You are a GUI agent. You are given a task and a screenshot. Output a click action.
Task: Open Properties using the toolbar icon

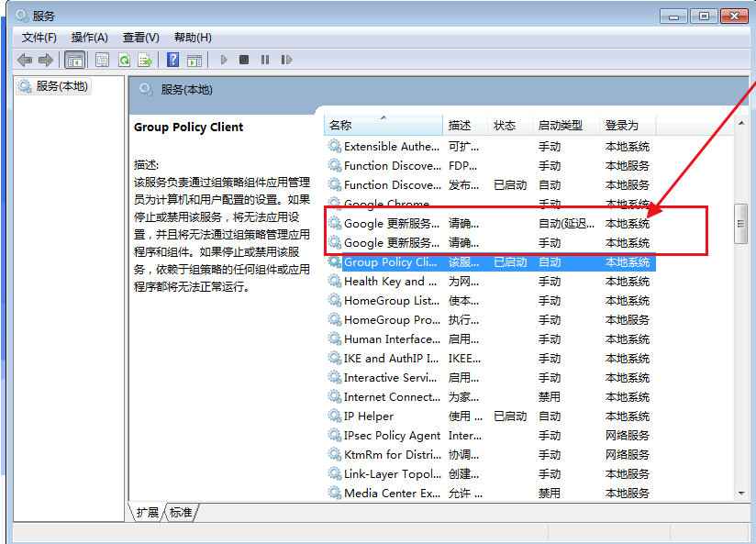[x=102, y=61]
